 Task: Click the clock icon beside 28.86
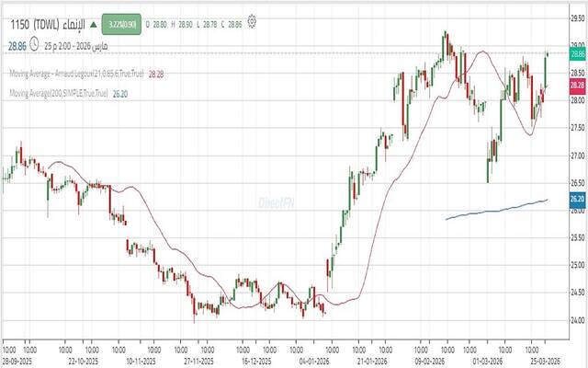click(x=34, y=42)
